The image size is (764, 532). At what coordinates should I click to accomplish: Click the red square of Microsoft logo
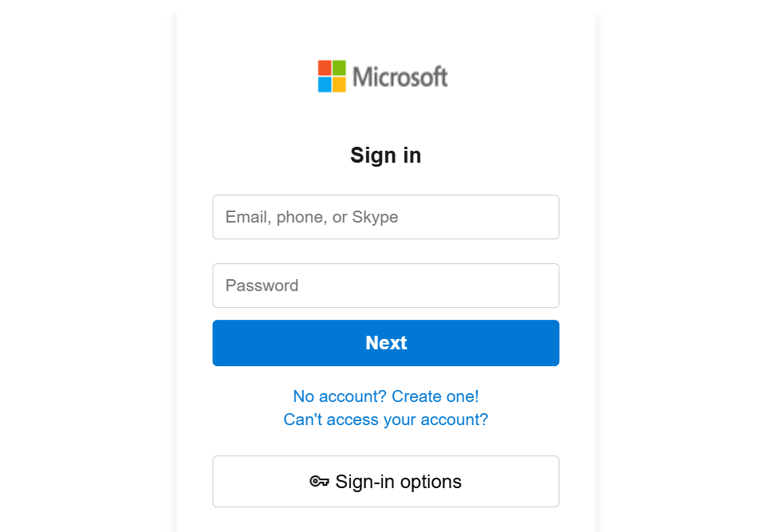click(x=325, y=68)
